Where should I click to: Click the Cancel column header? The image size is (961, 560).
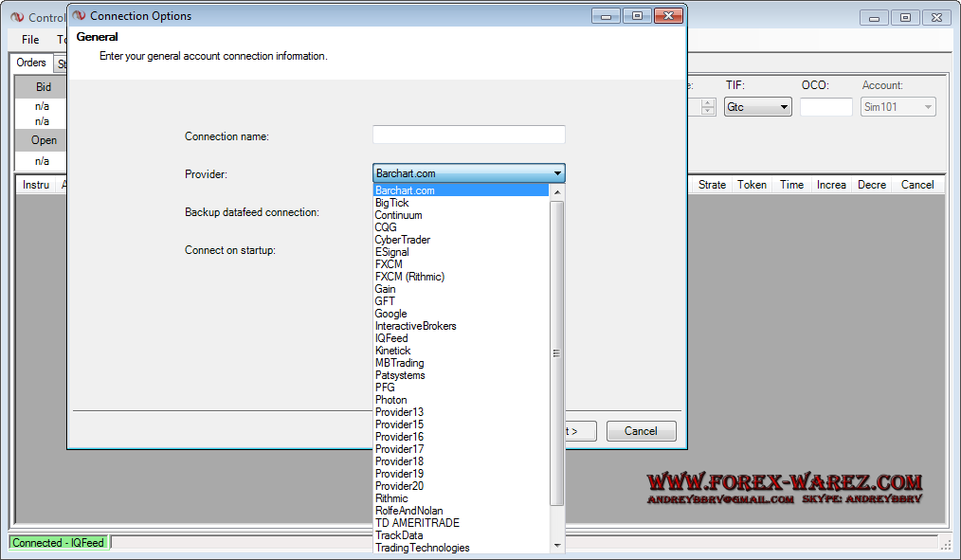click(916, 185)
